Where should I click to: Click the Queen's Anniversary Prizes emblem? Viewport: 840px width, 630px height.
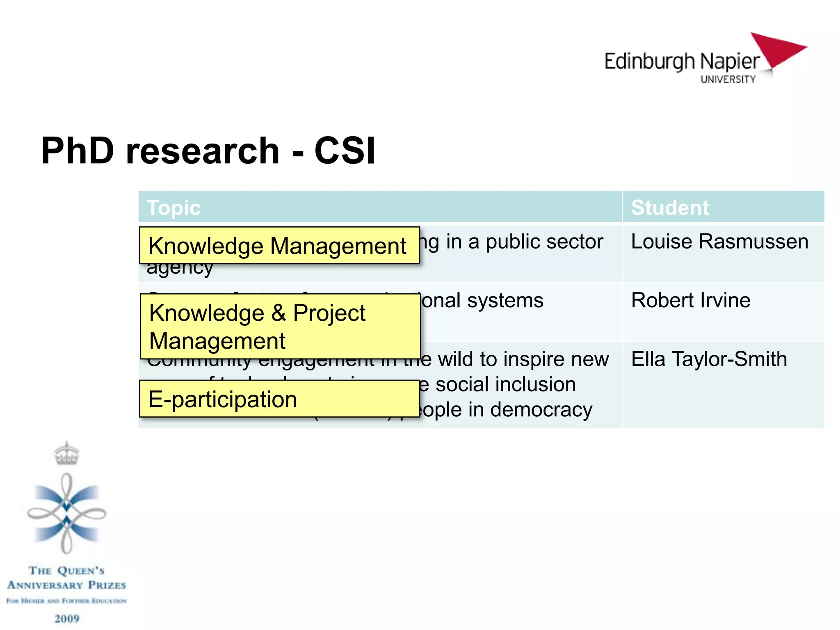click(67, 498)
